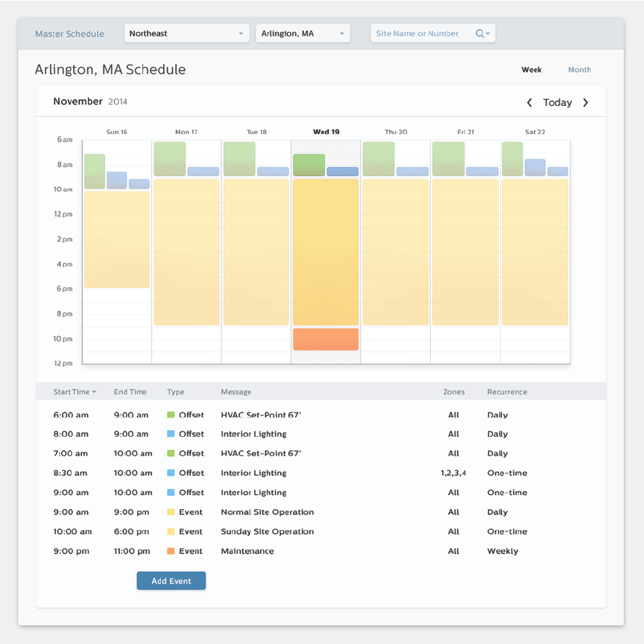Go to previous week with left chevron

(529, 103)
